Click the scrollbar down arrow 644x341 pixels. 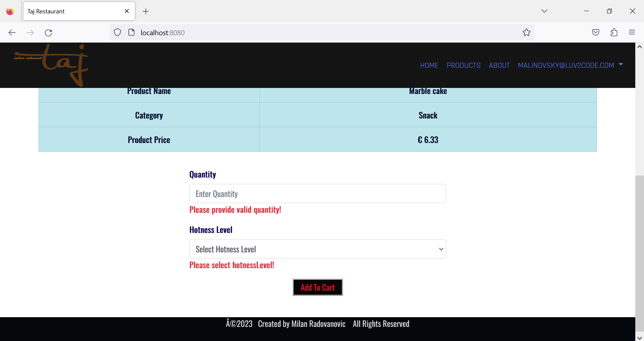click(640, 338)
